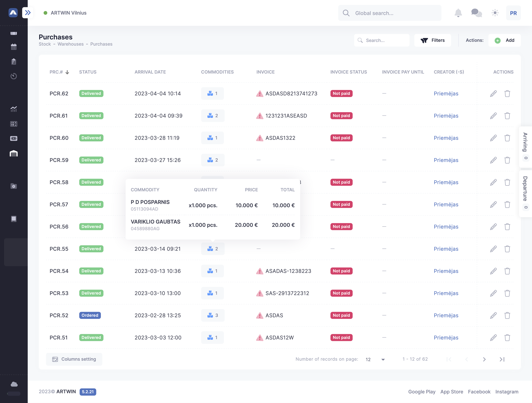Open the Arriving side tab

click(x=526, y=147)
